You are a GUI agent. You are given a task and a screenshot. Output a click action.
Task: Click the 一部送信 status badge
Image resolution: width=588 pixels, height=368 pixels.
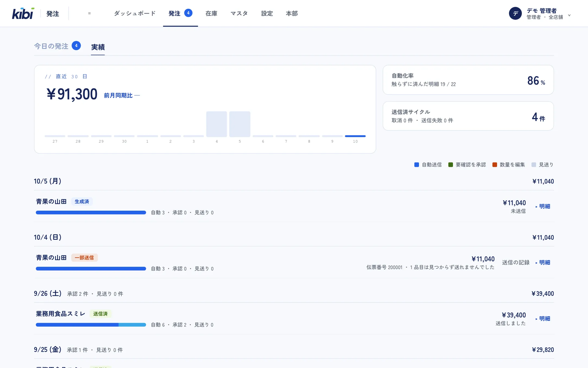coord(84,258)
